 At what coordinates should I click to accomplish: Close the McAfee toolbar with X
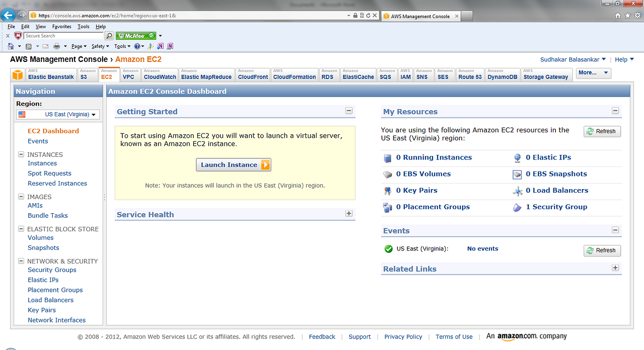pos(8,36)
